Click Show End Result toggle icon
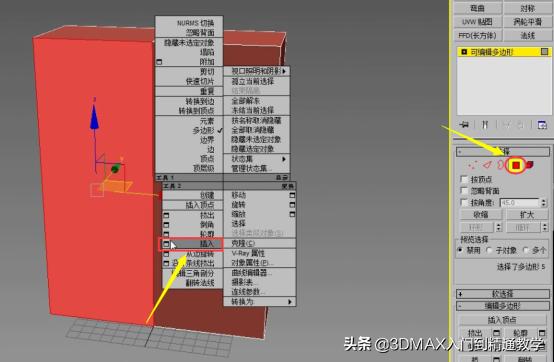 coord(485,125)
